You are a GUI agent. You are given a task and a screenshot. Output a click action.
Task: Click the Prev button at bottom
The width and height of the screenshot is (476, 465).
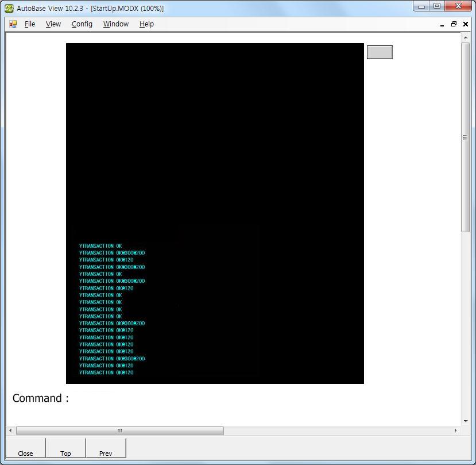[x=106, y=448]
